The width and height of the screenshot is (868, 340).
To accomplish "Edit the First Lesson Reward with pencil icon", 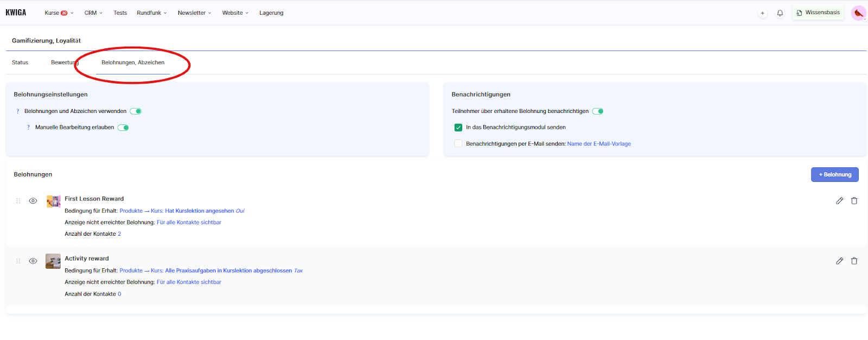I will pos(839,201).
